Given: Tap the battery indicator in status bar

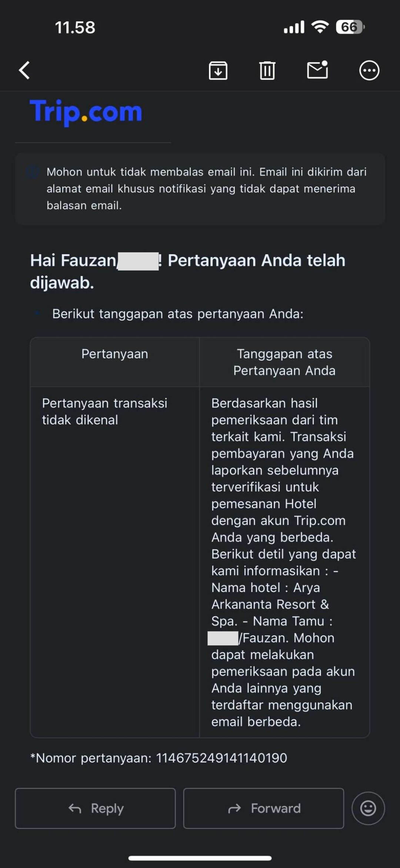Looking at the screenshot, I should point(350,27).
